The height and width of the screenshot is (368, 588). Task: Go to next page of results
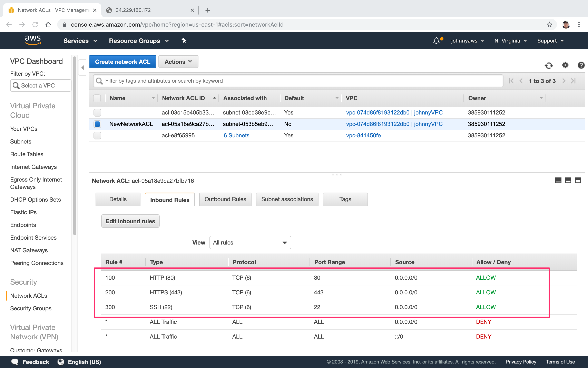(564, 81)
